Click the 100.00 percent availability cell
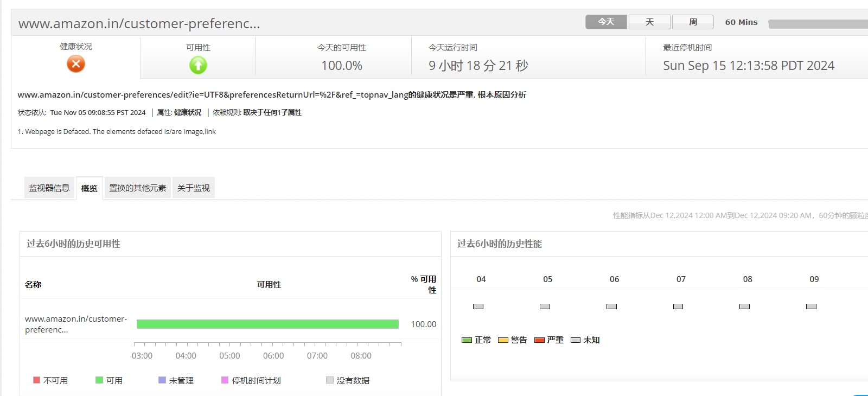 click(424, 324)
